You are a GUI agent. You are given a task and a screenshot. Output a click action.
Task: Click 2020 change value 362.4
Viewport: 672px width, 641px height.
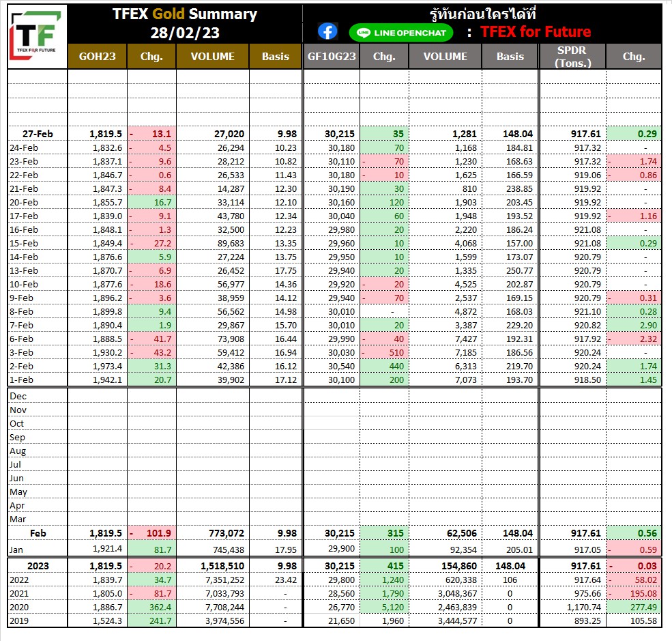click(x=160, y=607)
